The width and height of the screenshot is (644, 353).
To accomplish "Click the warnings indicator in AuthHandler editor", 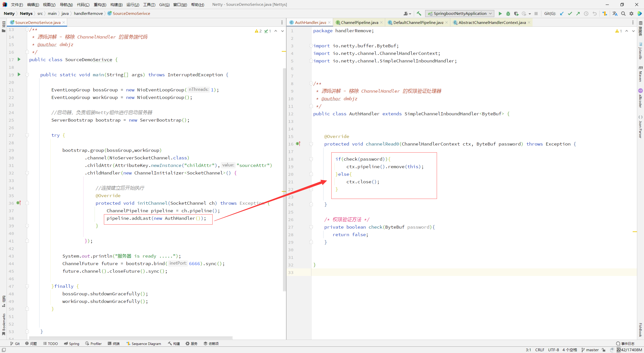I will (x=619, y=31).
